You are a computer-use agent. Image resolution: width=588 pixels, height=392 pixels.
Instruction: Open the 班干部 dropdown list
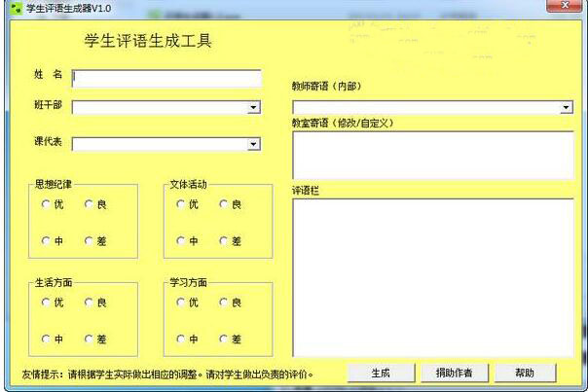(254, 108)
